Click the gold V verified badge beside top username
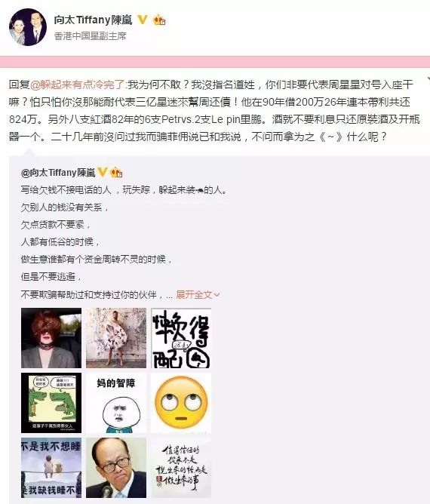 coord(143,20)
